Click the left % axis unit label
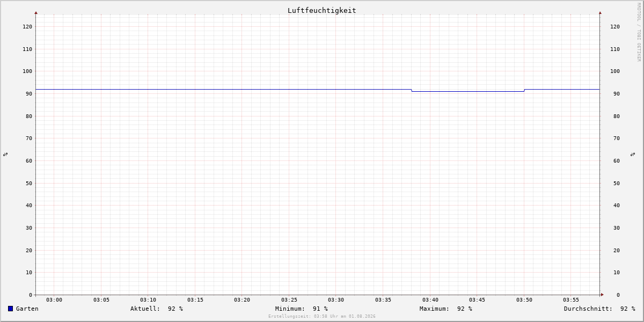 coord(5,154)
